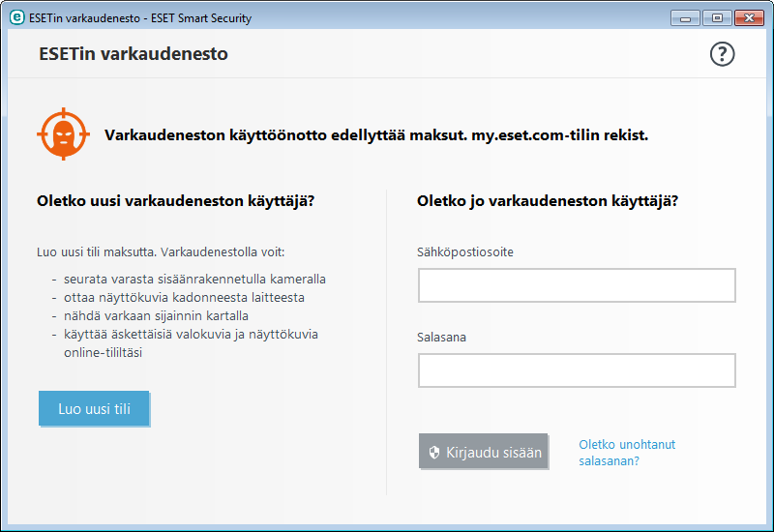Open help via question mark icon
Image resolution: width=774 pixels, height=532 pixels.
[722, 54]
